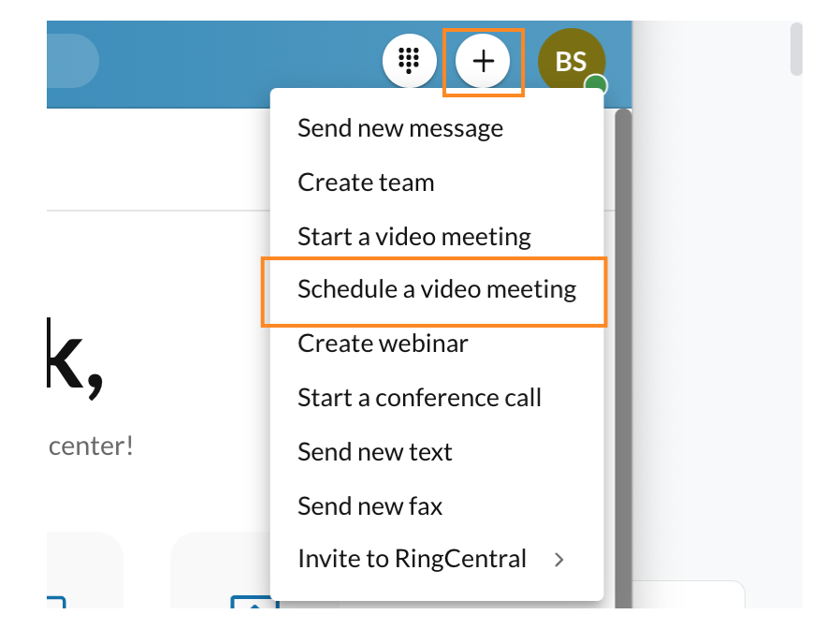This screenshot has height=629, width=840.
Task: Open the dialer keypad circle button
Action: coord(410,60)
